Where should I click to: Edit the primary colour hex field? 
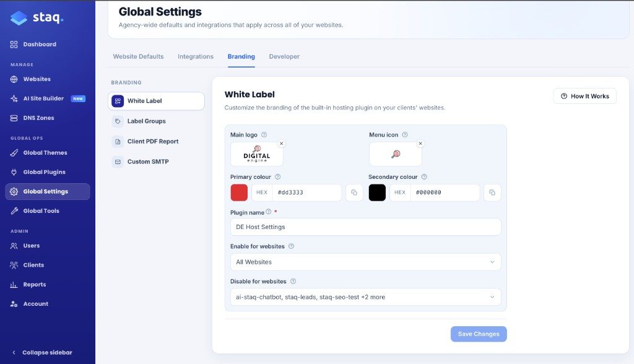[307, 193]
